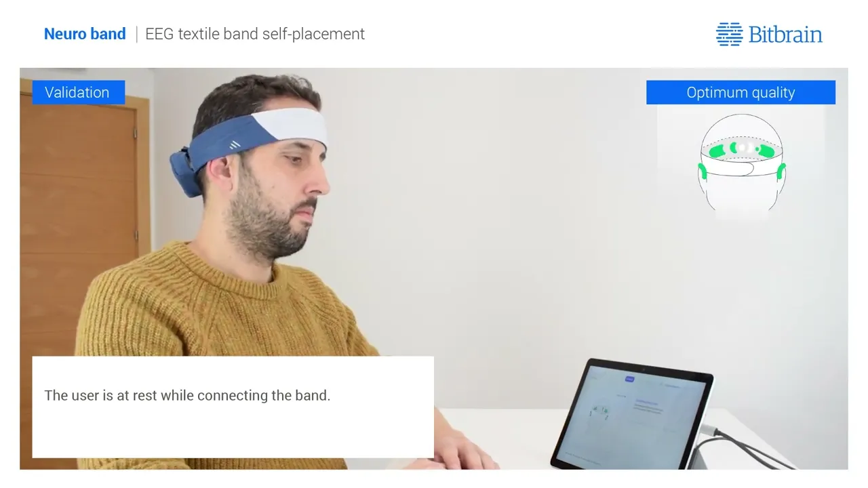The height and width of the screenshot is (488, 868).
Task: Click the Optimum quality banner
Action: click(741, 93)
